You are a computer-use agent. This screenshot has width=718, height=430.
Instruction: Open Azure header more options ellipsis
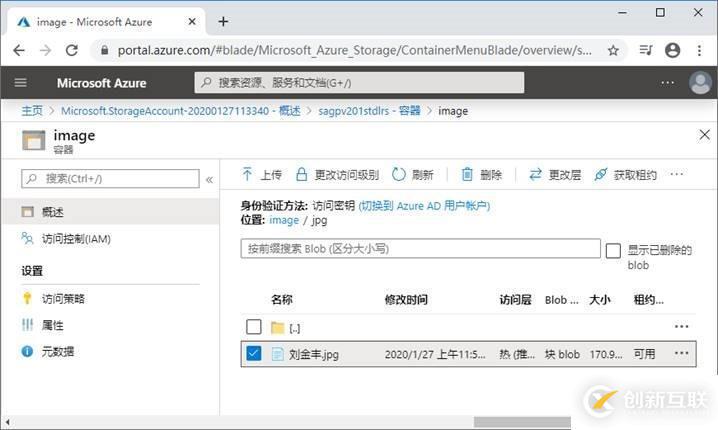point(668,83)
